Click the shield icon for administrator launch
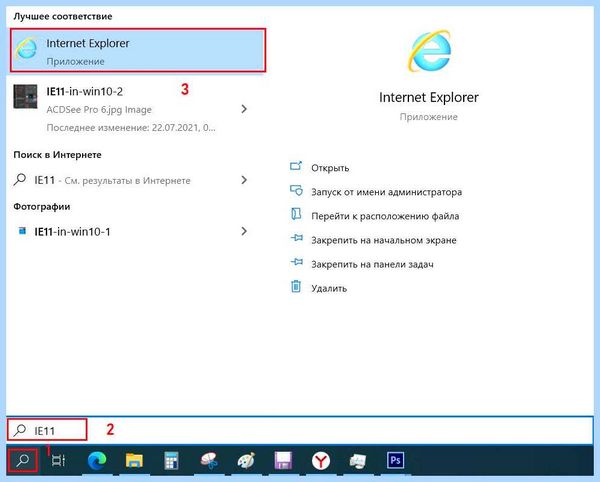The image size is (600, 482). pos(296,190)
